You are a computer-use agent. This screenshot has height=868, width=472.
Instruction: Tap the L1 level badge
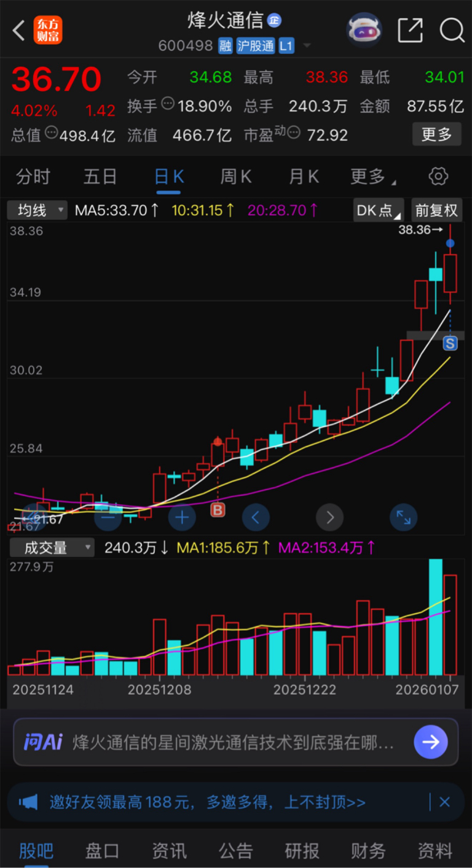[x=286, y=45]
